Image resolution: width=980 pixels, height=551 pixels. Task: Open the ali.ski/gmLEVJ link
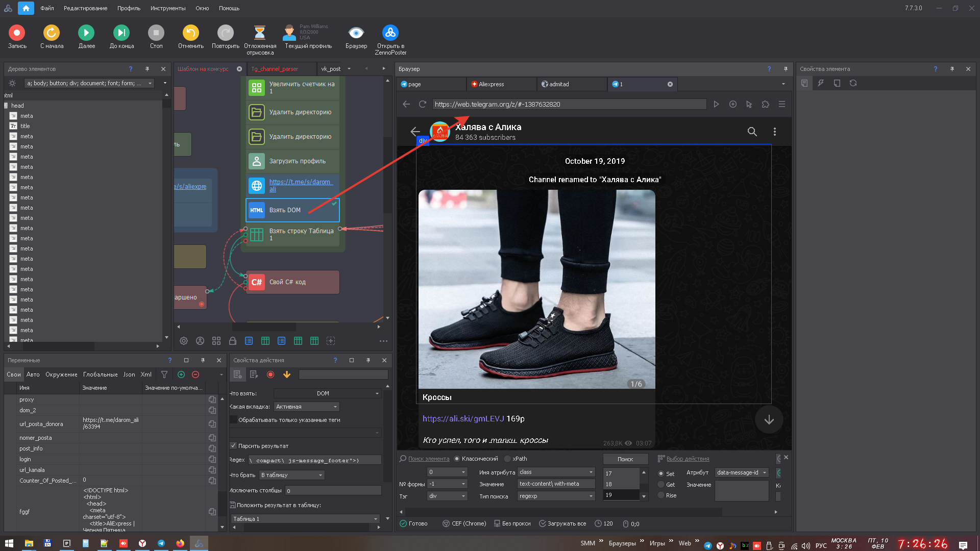point(463,419)
